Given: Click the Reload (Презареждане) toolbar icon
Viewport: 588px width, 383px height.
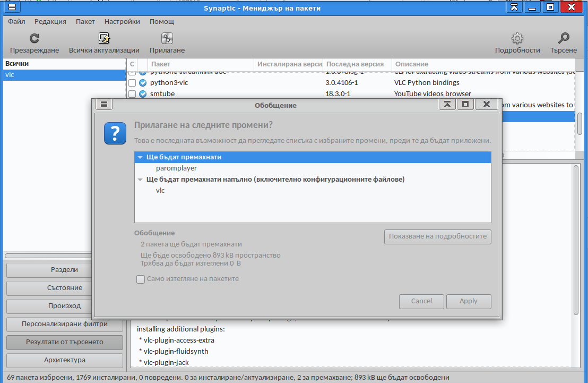Looking at the screenshot, I should click(x=34, y=38).
